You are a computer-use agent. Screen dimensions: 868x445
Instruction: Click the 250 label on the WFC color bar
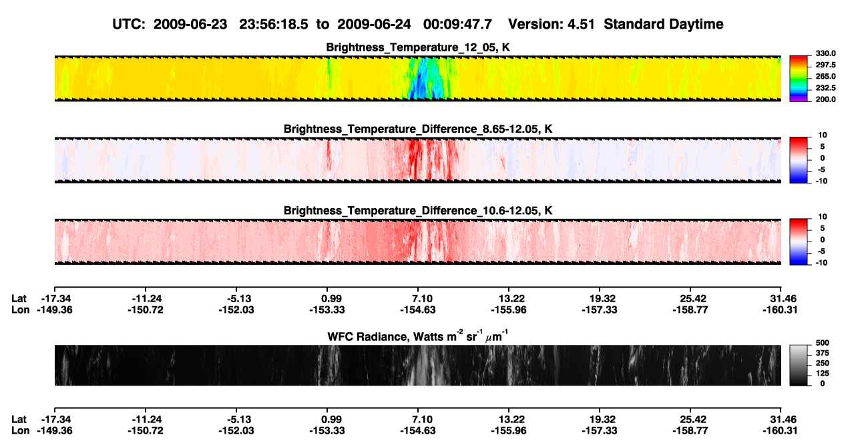click(x=821, y=365)
